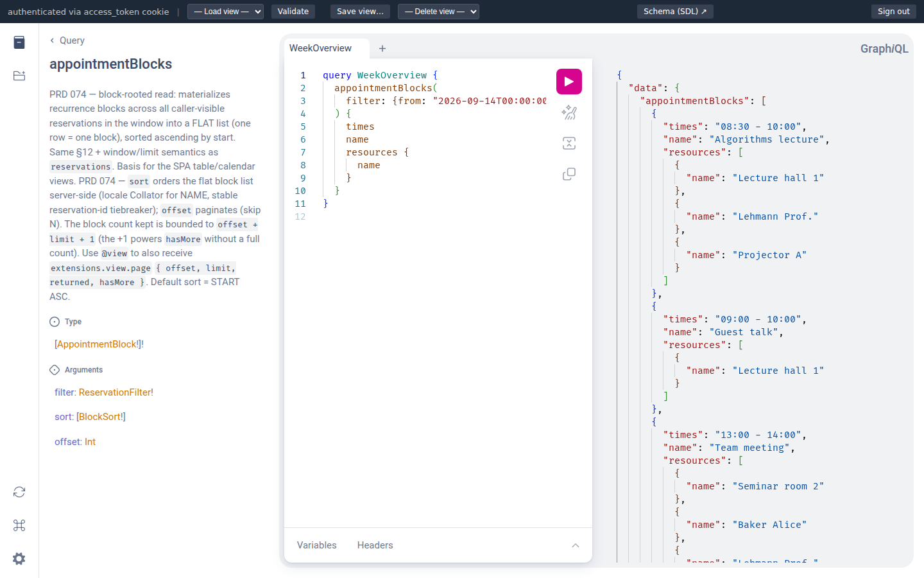
Task: Click the Sign out button
Action: point(894,12)
